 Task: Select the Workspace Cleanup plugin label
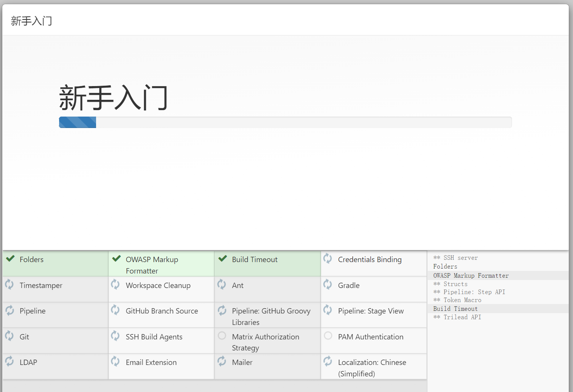pyautogui.click(x=158, y=285)
